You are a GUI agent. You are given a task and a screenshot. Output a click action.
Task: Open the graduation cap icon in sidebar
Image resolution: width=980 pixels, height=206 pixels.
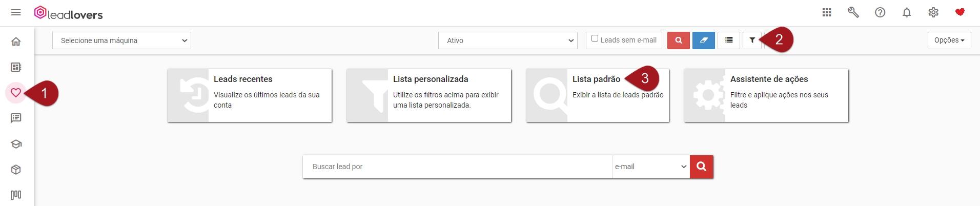[x=16, y=144]
